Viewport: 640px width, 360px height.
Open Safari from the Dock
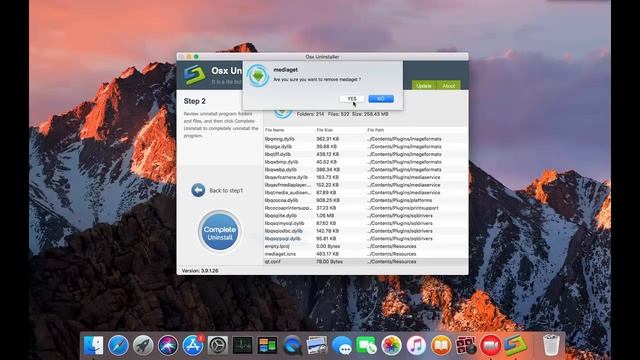pyautogui.click(x=118, y=345)
